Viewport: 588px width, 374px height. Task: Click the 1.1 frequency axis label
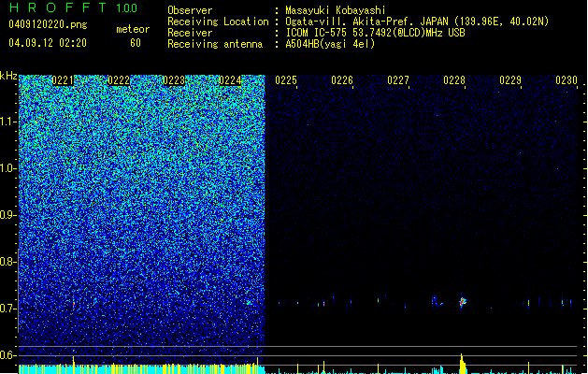point(7,122)
